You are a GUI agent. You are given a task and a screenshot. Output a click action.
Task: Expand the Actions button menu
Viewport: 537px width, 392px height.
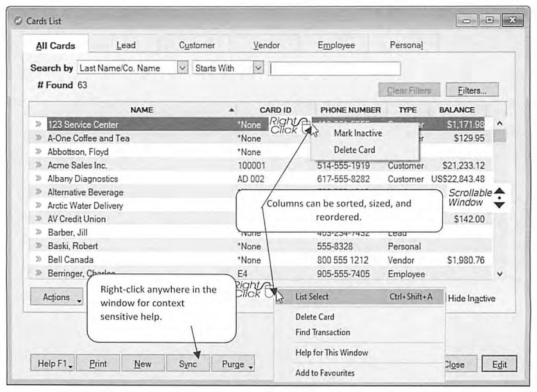click(x=79, y=301)
